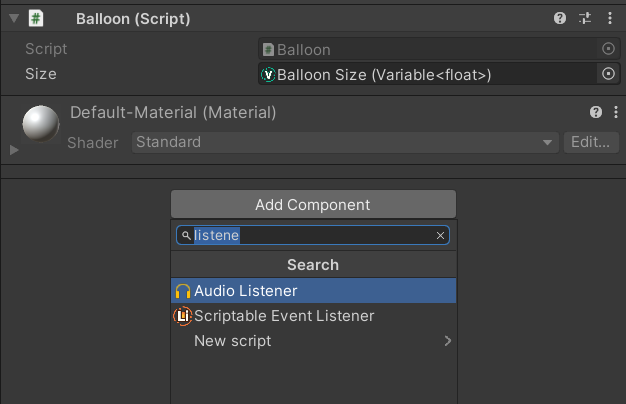
Task: Collapse the Balloon (Script) component foldout
Action: 12,18
